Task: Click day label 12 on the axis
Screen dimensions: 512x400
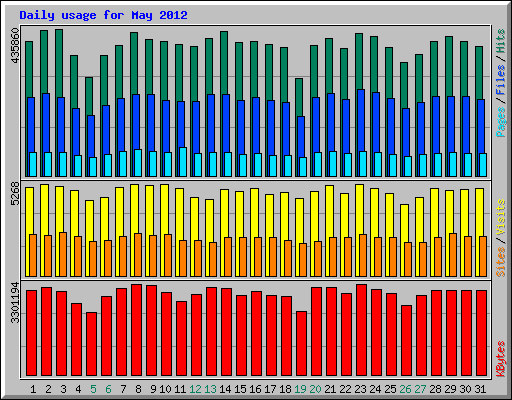Action: (x=195, y=389)
